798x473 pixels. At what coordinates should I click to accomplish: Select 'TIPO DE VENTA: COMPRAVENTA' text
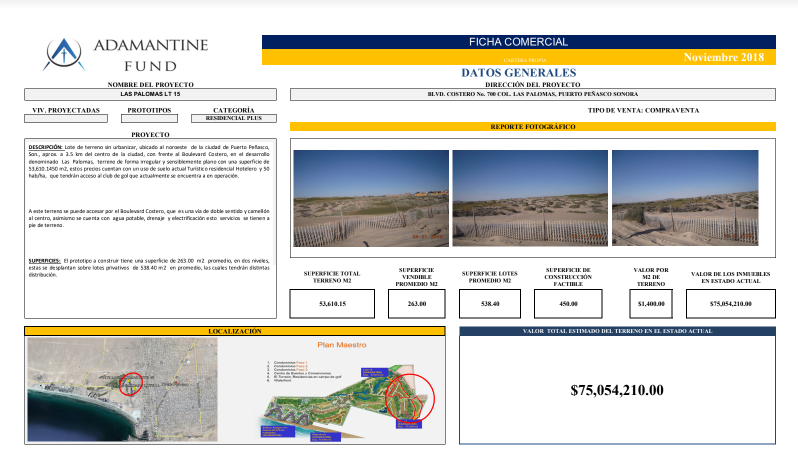point(643,110)
